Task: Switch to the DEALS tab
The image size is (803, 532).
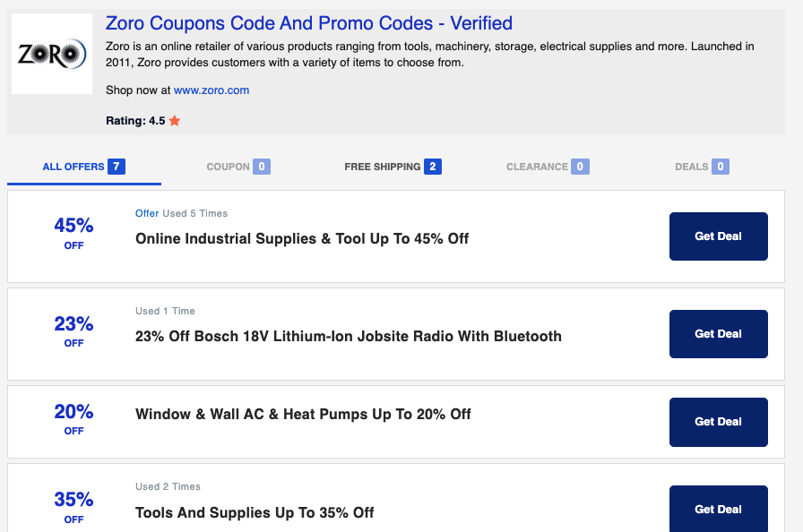Action: 690,167
